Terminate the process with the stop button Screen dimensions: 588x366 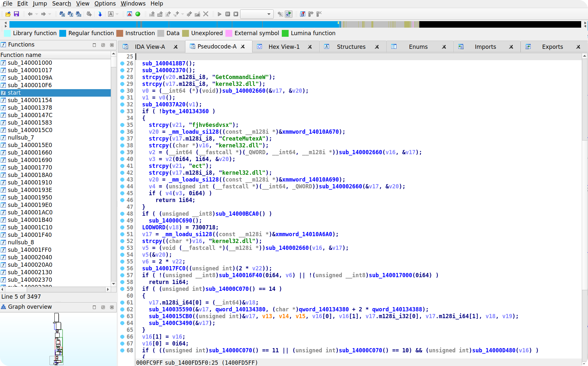(236, 14)
